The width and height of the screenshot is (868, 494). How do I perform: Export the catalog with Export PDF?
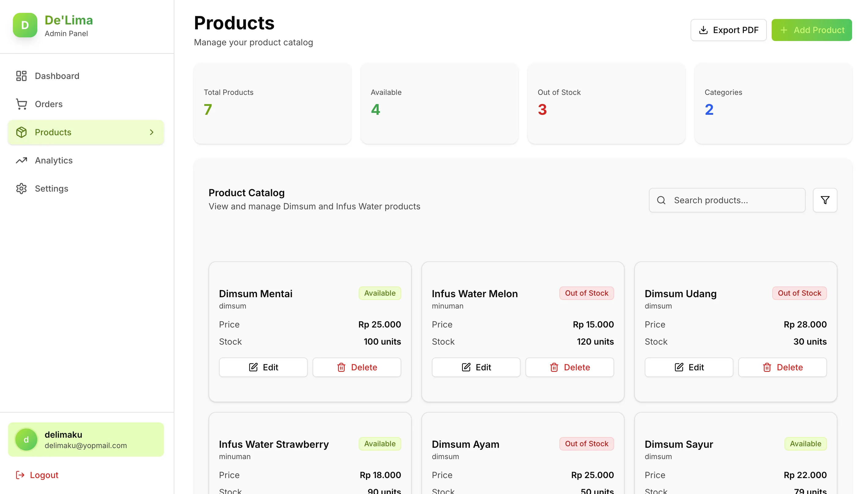click(x=728, y=30)
